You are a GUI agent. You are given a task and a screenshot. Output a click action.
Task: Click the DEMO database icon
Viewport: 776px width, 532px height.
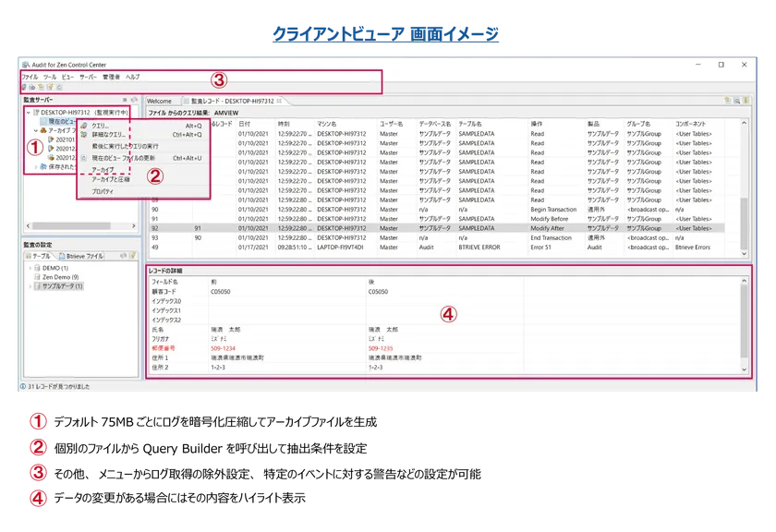[x=37, y=268]
